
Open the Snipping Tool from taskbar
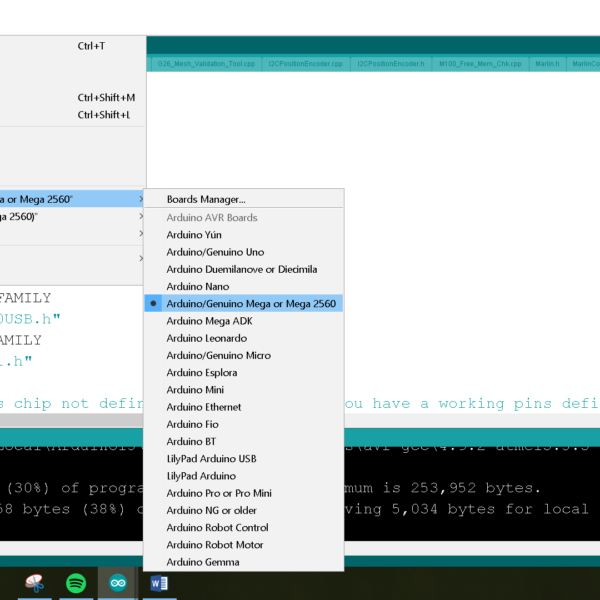35,583
